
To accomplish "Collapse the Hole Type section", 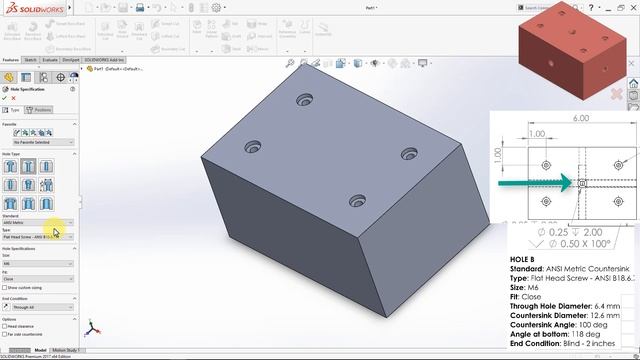I will (x=74, y=154).
